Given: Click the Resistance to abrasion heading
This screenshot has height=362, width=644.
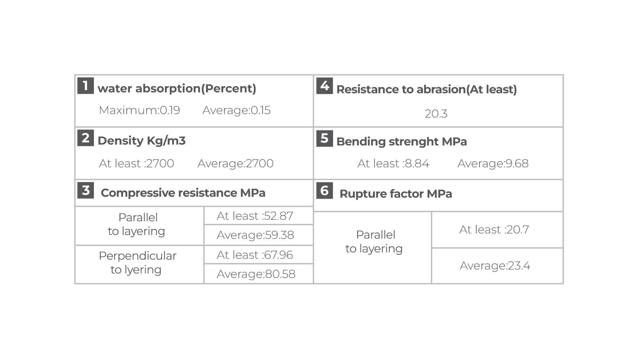Looking at the screenshot, I should click(x=426, y=89).
